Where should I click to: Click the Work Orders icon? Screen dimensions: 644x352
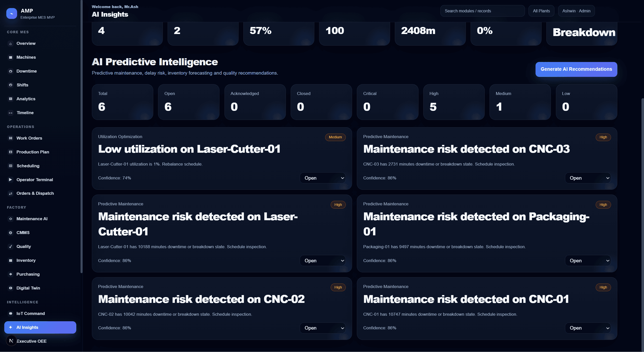11,138
